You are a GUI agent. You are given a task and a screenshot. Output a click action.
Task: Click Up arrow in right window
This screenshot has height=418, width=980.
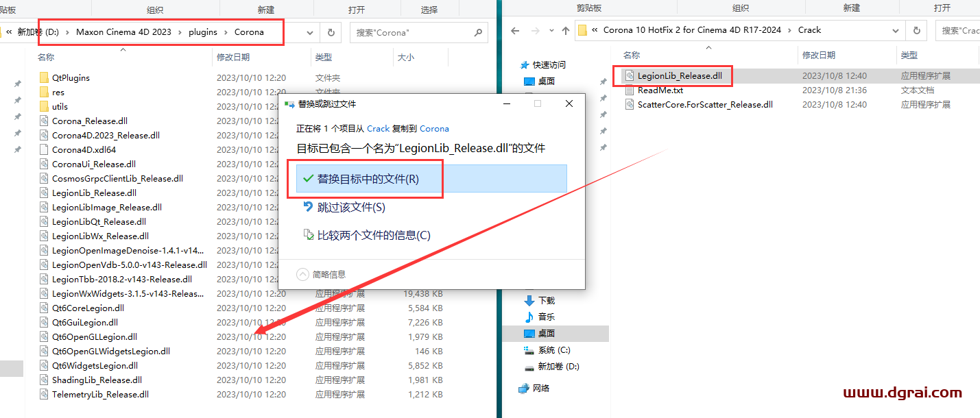(565, 30)
